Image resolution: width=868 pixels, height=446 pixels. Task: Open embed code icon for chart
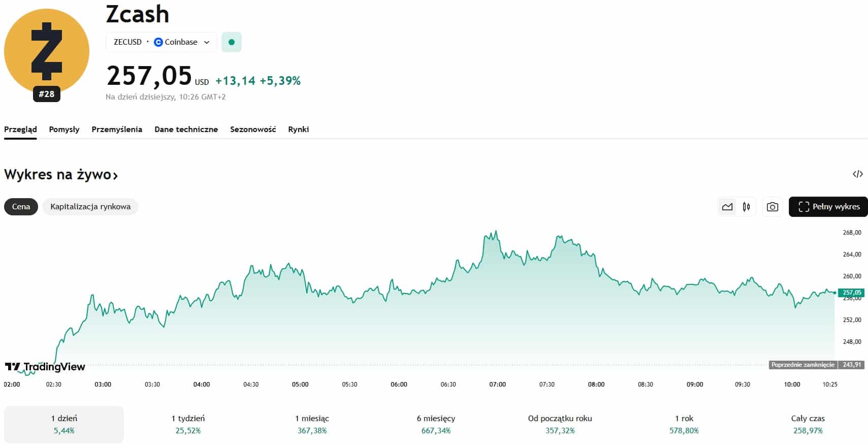(857, 174)
